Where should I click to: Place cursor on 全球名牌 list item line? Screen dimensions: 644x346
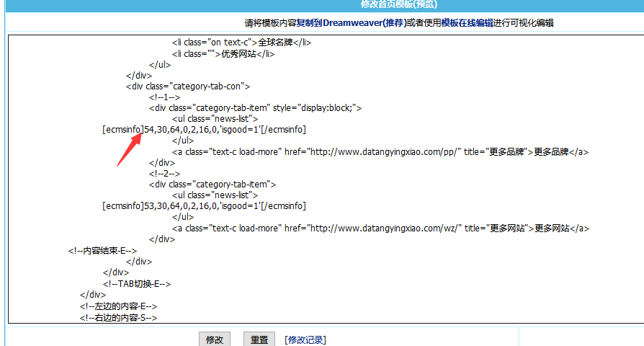point(241,43)
